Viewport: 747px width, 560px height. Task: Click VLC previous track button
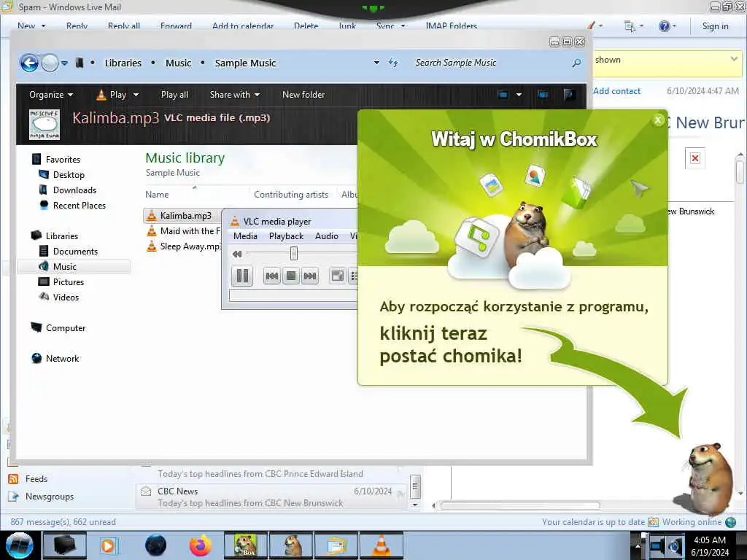pos(272,276)
